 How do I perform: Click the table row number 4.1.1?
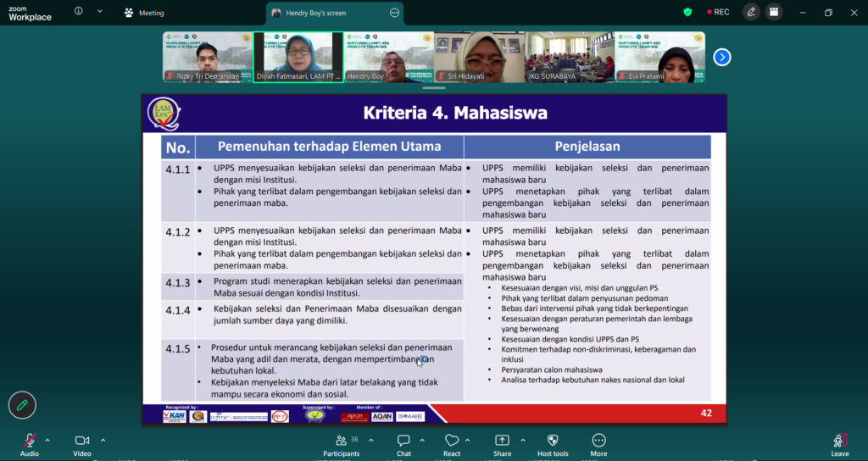(x=178, y=169)
